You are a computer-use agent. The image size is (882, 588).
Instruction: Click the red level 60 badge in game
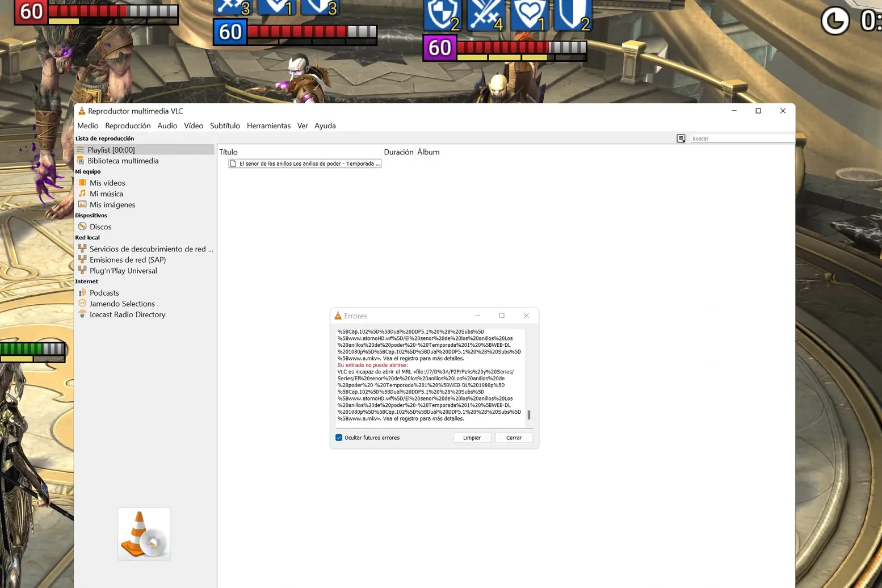click(31, 12)
